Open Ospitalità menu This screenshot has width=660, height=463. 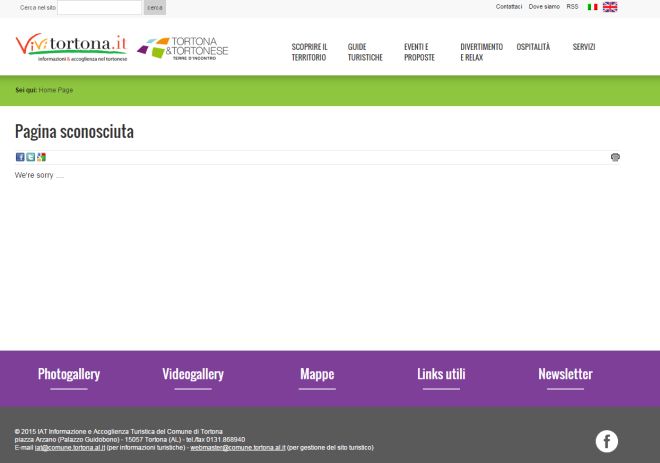[533, 47]
